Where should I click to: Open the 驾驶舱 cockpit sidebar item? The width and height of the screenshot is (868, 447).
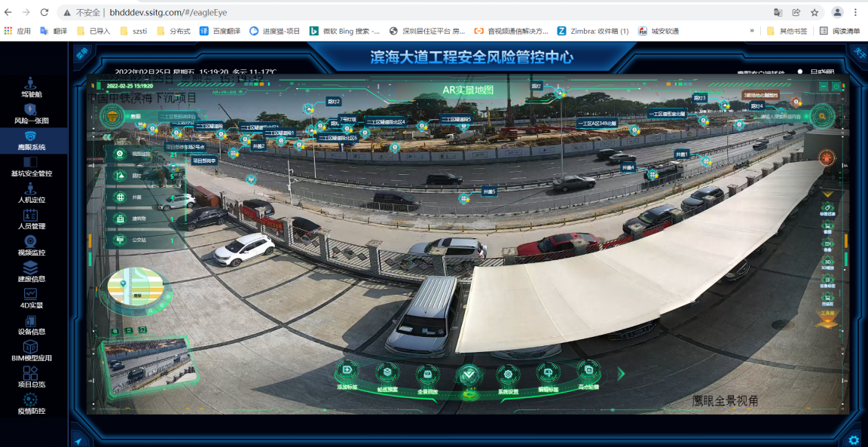pos(31,87)
